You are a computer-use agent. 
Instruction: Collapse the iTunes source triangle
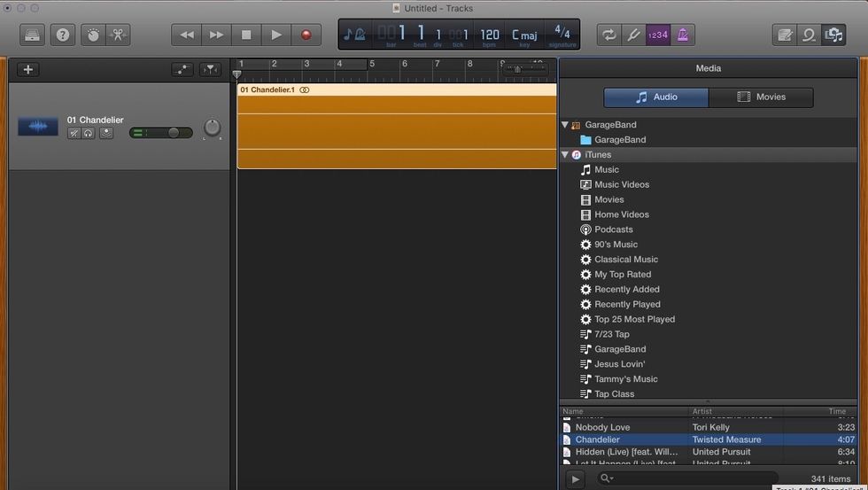pos(565,155)
